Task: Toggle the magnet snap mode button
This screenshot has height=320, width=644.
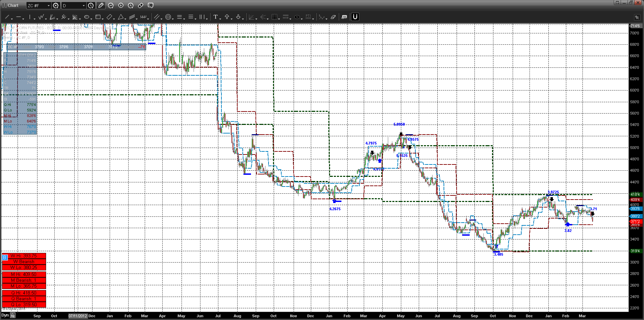Action: [x=355, y=17]
